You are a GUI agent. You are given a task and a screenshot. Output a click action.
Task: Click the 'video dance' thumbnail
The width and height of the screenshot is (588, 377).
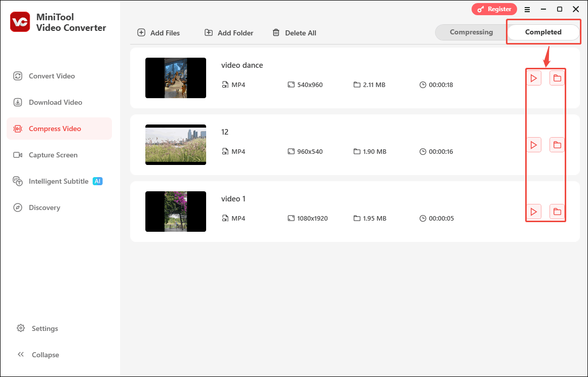point(176,78)
